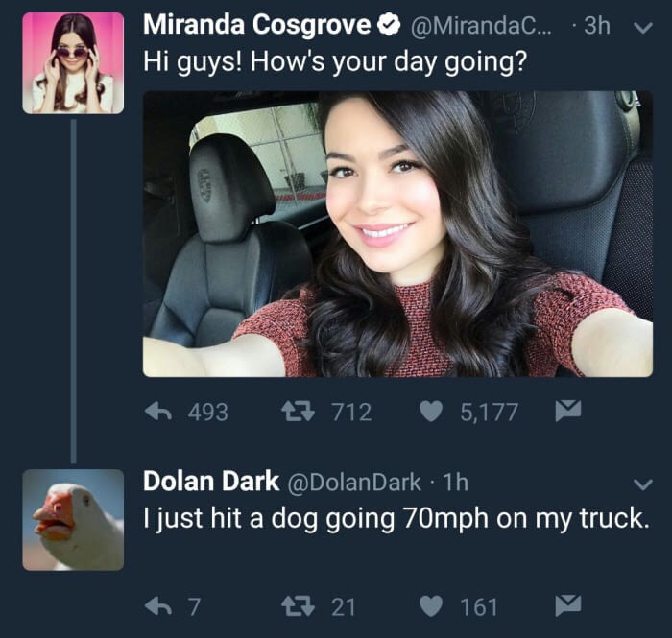Reply to Dolan Dark's tweet
This screenshot has width=672, height=638.
158,606
